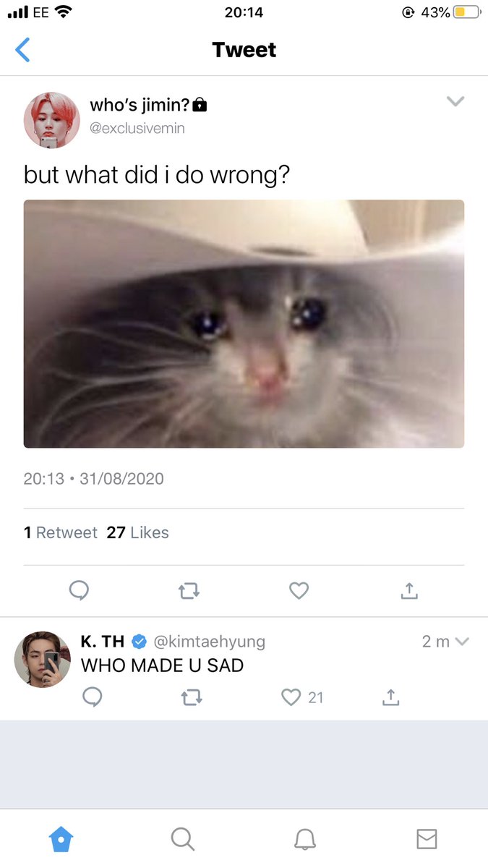Like the WHO MADE U SAD reply

click(291, 697)
